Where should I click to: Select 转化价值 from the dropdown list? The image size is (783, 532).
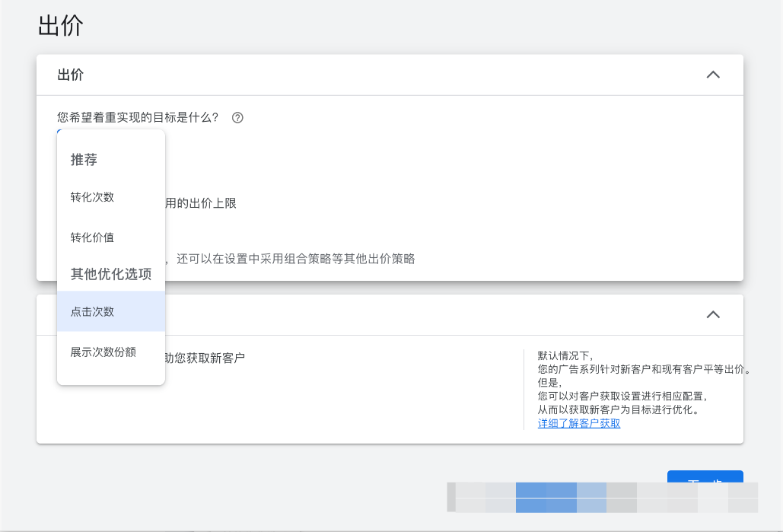(111, 237)
